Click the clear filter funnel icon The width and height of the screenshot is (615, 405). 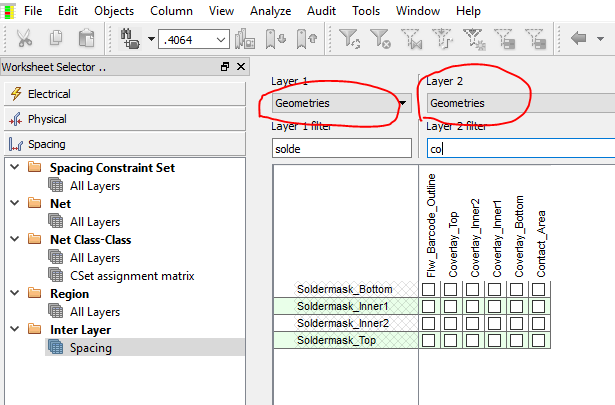[x=380, y=39]
